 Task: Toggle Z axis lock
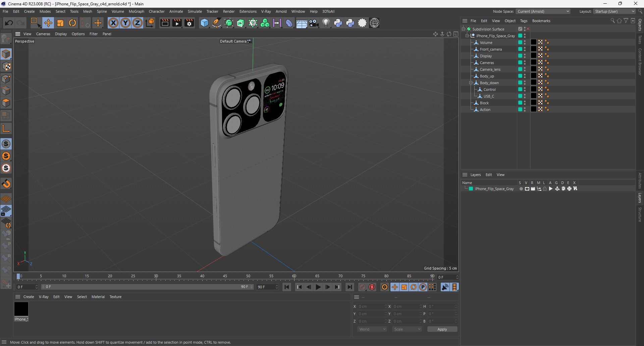(138, 23)
